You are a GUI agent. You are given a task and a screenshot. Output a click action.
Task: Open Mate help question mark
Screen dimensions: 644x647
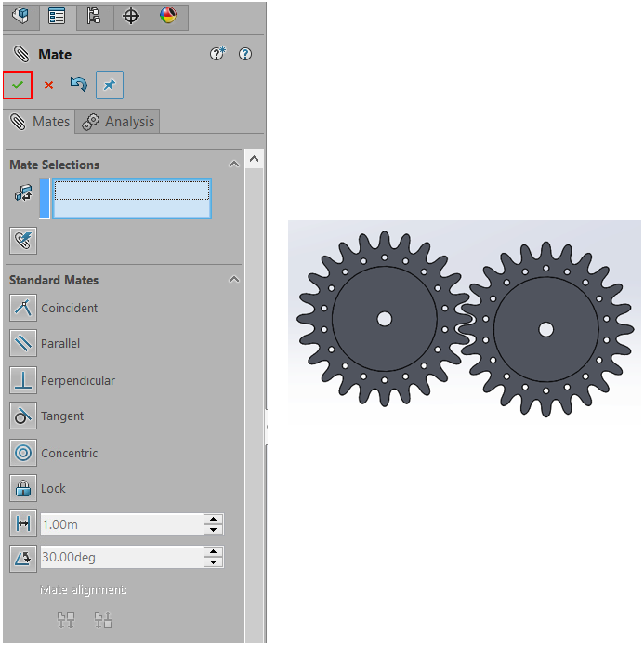coord(245,54)
